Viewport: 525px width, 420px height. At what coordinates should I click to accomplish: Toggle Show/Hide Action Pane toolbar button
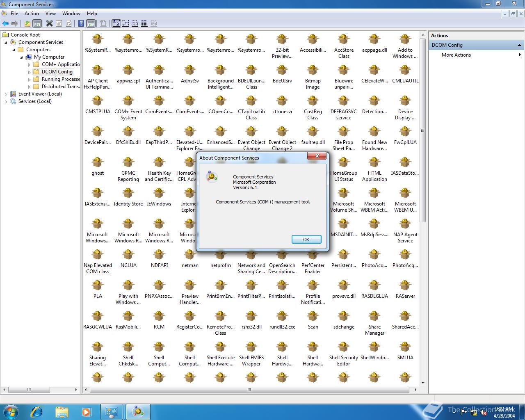click(x=91, y=23)
